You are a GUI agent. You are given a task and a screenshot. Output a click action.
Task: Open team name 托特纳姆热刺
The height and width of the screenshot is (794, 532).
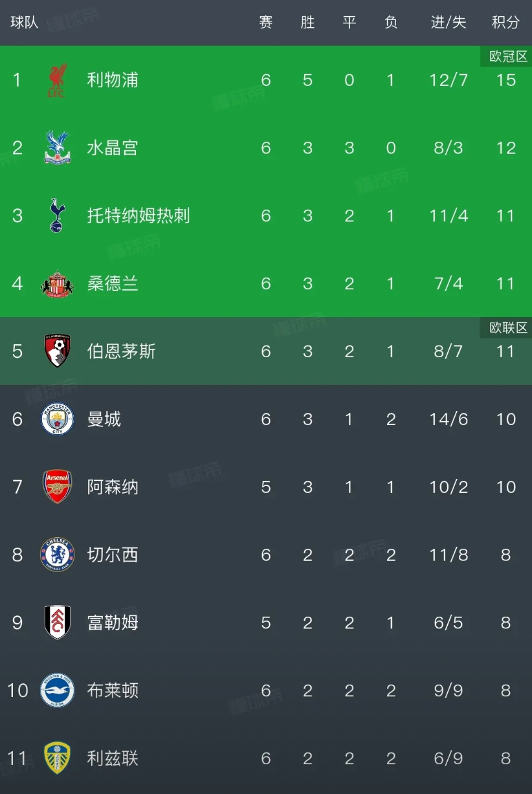point(139,215)
